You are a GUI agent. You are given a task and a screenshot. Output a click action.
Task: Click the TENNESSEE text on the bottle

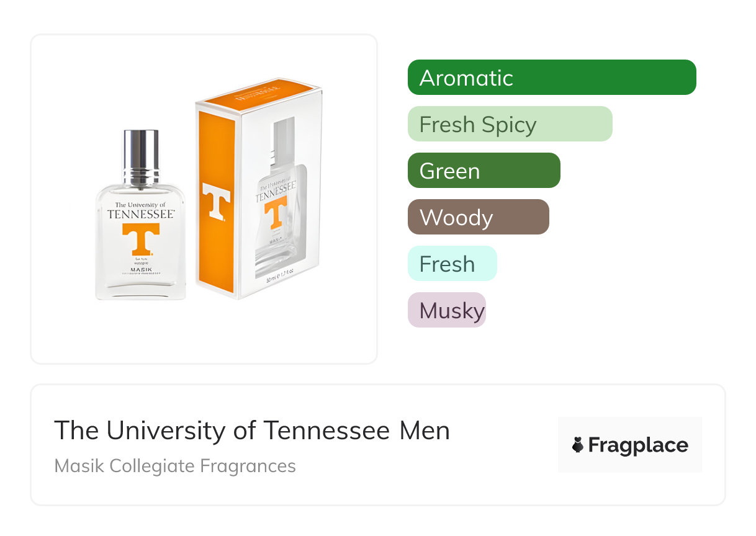pyautogui.click(x=141, y=214)
